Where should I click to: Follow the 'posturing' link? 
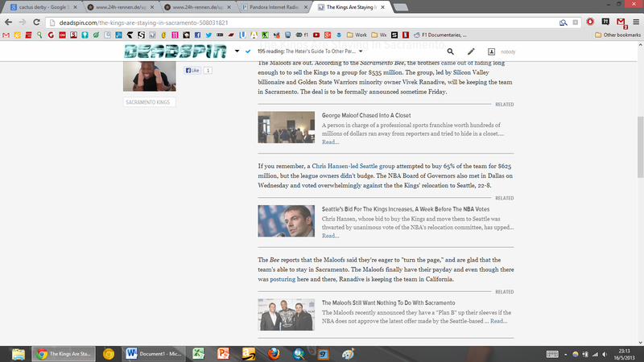click(283, 279)
